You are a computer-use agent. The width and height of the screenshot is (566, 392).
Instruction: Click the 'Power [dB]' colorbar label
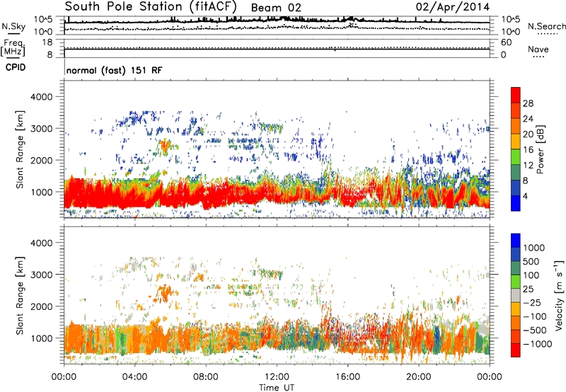tap(541, 149)
